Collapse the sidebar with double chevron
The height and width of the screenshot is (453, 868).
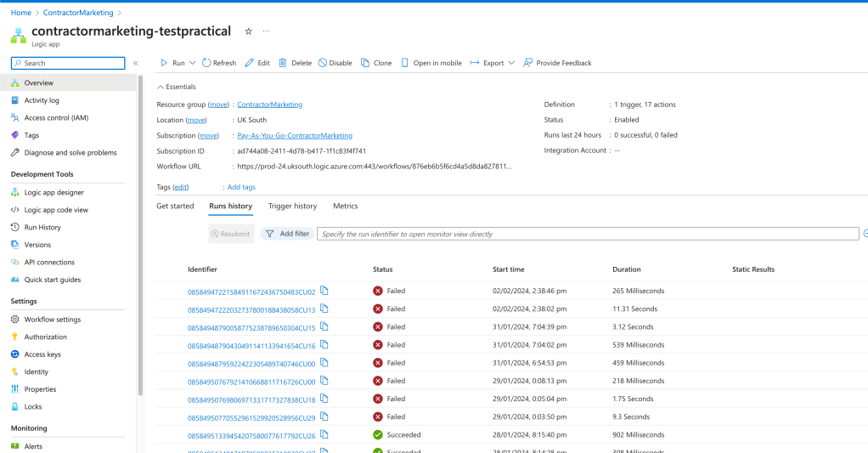(136, 63)
